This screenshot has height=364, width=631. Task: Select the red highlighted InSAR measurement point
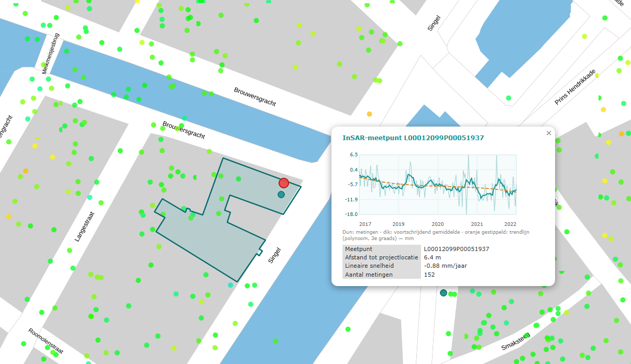click(284, 183)
